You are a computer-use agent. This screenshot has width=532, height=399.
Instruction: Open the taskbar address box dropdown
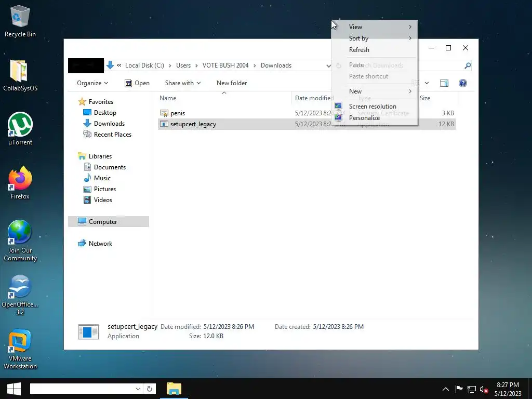coord(138,389)
